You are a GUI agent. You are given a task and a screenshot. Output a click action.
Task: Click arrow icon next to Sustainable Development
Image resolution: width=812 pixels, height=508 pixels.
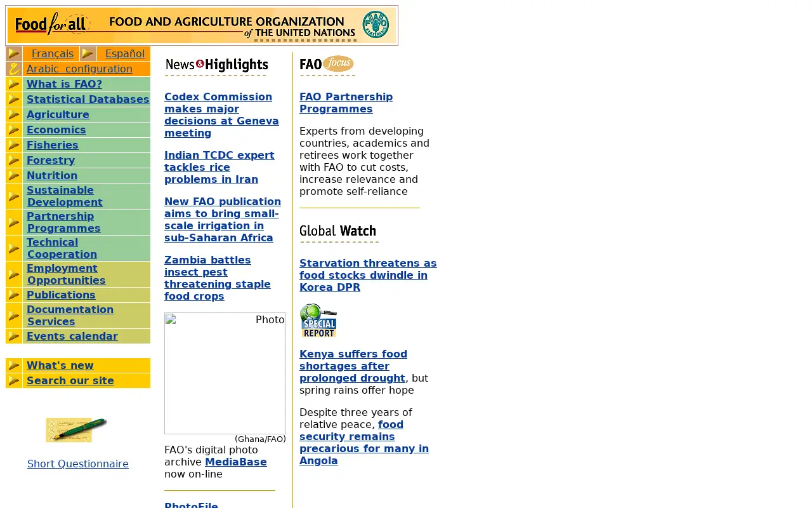pos(14,196)
